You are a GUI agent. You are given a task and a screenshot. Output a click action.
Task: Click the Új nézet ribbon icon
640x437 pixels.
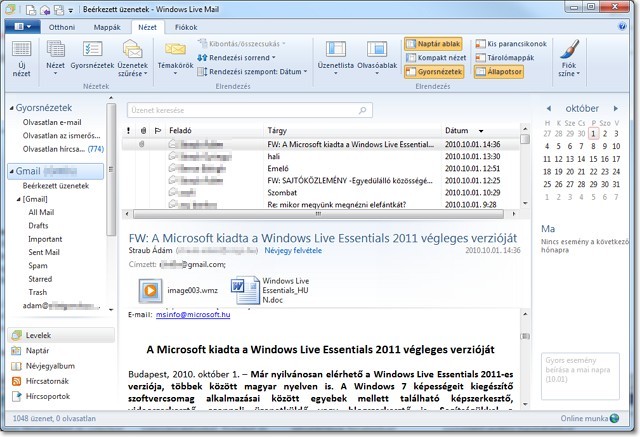[21, 59]
